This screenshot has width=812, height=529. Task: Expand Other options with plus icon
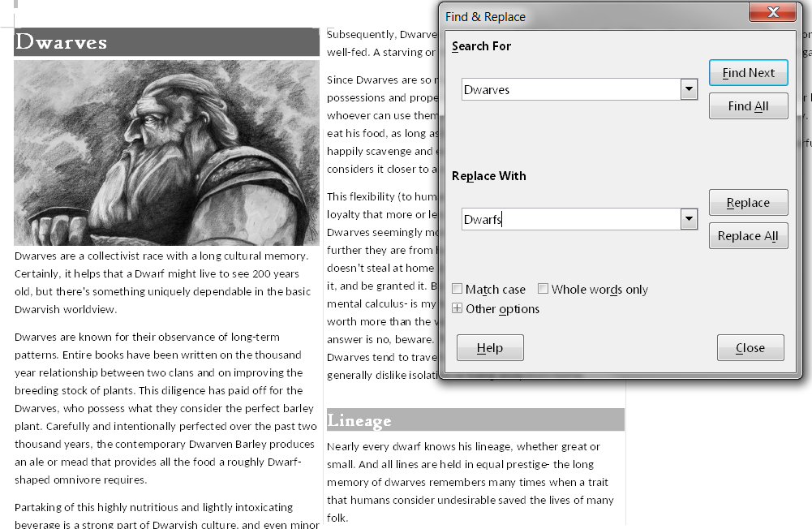pos(458,309)
